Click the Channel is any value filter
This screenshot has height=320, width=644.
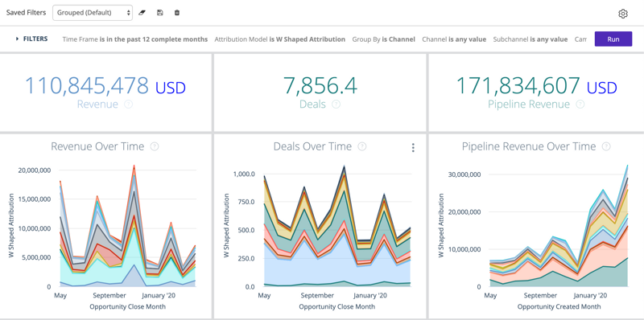tap(454, 39)
